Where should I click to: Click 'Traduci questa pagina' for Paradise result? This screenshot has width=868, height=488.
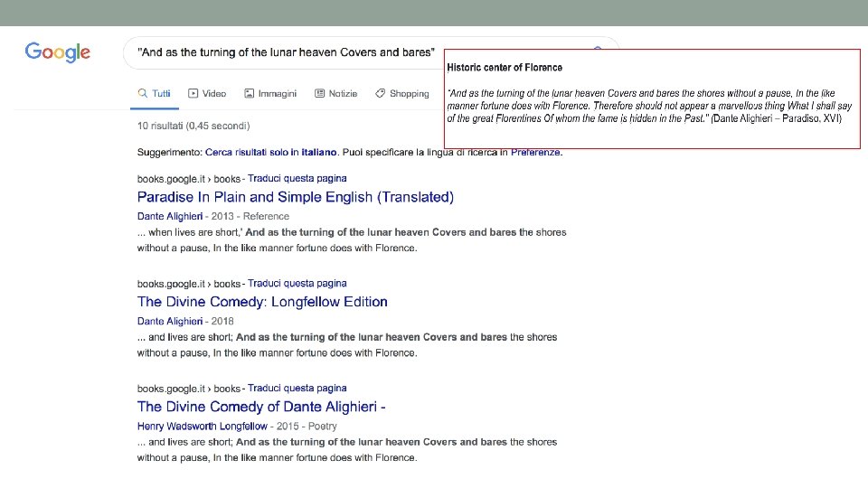[297, 179]
